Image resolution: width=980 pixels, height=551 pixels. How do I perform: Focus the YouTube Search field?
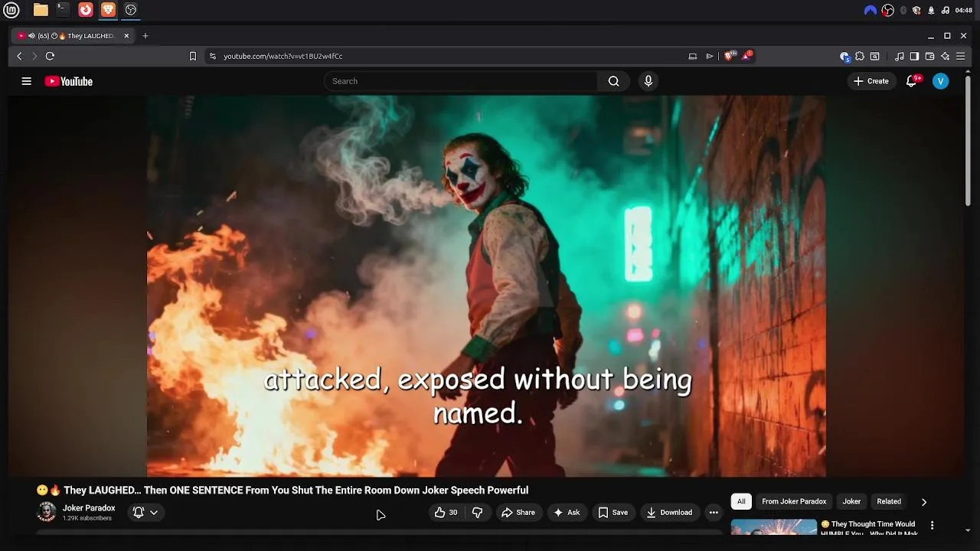coord(461,81)
